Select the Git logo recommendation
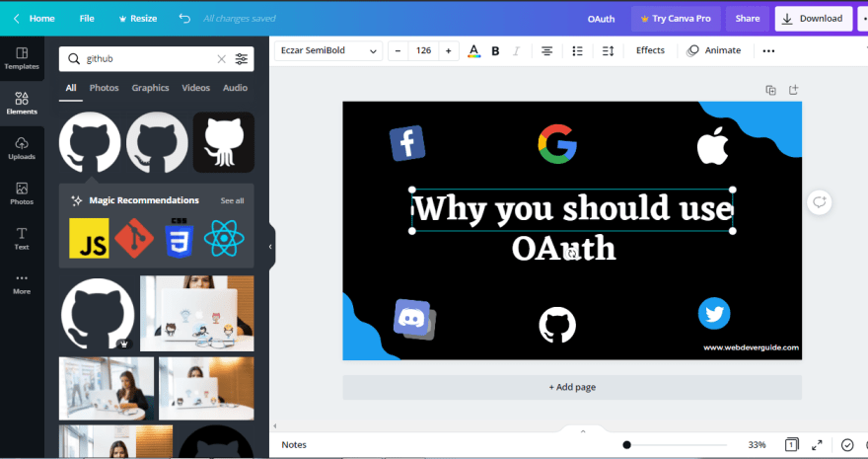Image resolution: width=868 pixels, height=459 pixels. click(134, 238)
